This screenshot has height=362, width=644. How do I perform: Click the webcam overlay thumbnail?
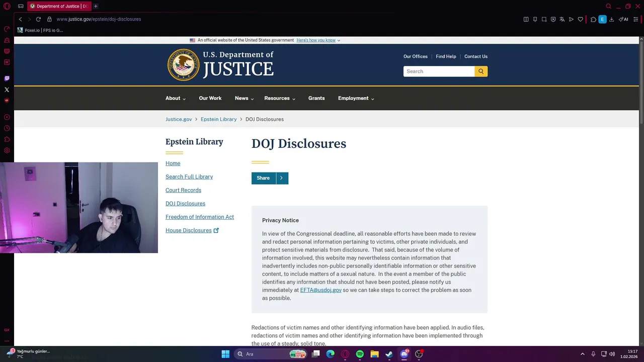79,207
